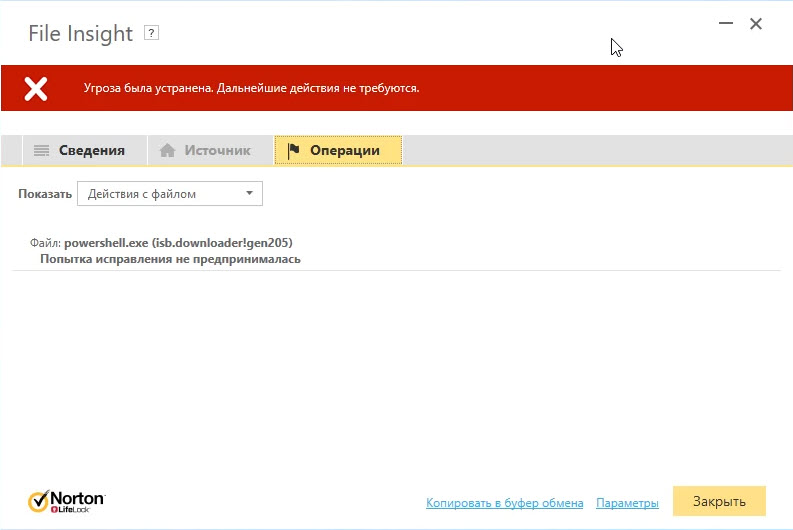Click the File Insight help question-mark icon
The image size is (793, 530).
[x=151, y=33]
